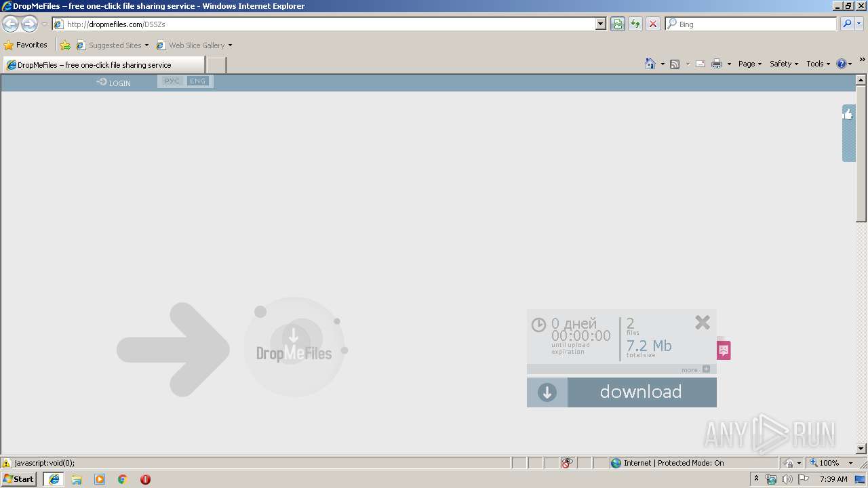The width and height of the screenshot is (868, 488).
Task: Click the download arrow circle icon
Action: pos(547,392)
